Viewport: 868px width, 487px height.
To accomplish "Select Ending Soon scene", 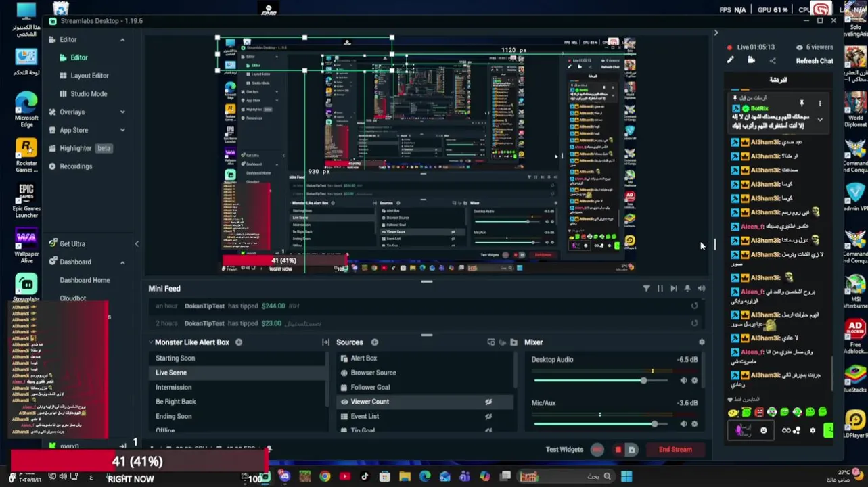I will coord(237,417).
